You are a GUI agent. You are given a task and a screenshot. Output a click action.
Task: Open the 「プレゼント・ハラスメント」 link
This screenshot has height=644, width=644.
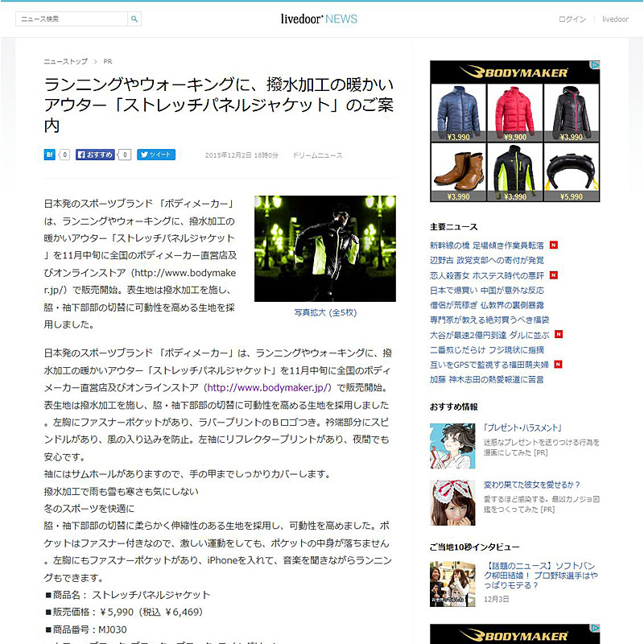click(x=522, y=428)
